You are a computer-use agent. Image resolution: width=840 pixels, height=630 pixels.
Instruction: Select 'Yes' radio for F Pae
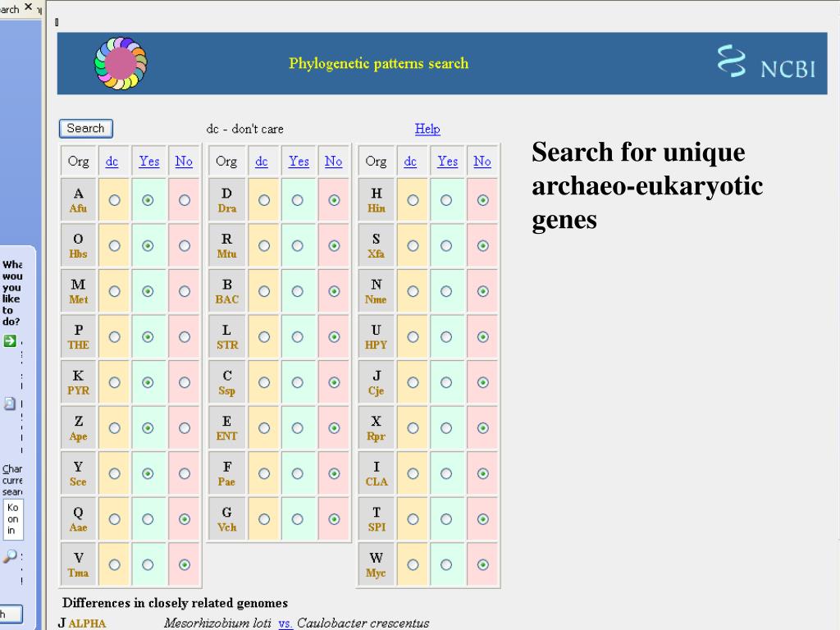click(297, 473)
